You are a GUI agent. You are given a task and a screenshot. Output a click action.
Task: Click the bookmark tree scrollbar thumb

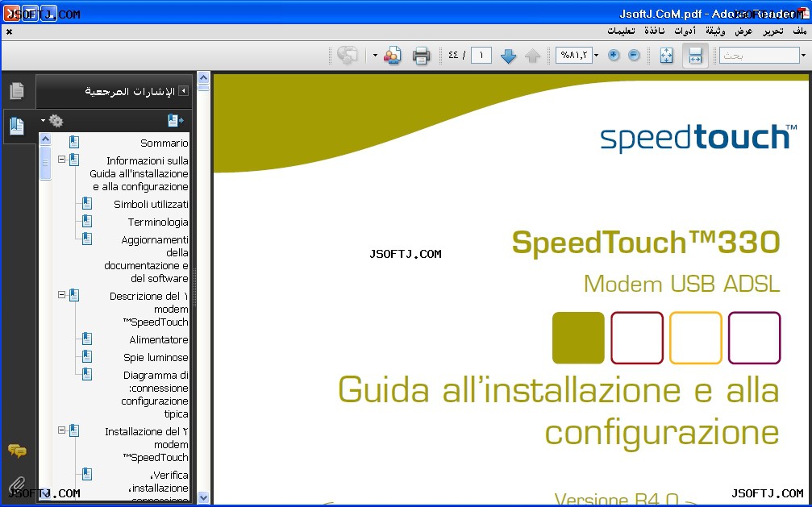46,162
